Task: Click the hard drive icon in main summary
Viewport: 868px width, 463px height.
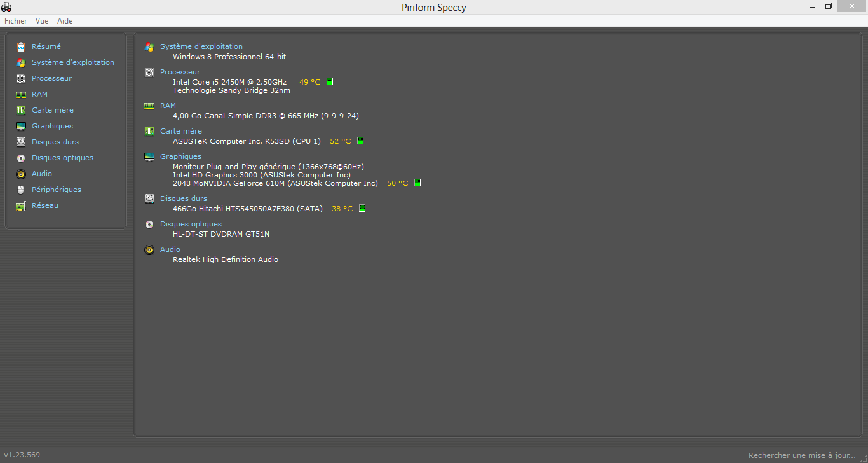Action: pos(149,198)
